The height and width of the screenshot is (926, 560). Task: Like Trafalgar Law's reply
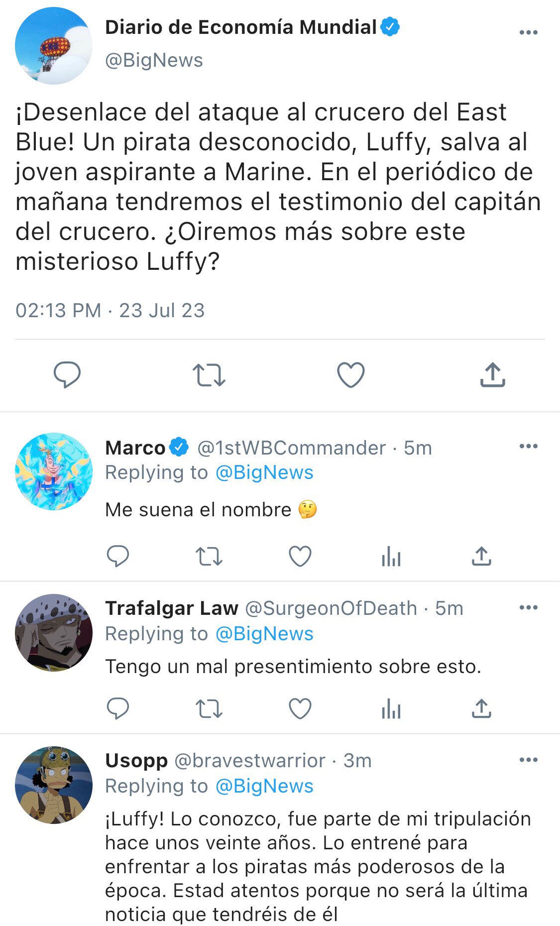pos(300,708)
